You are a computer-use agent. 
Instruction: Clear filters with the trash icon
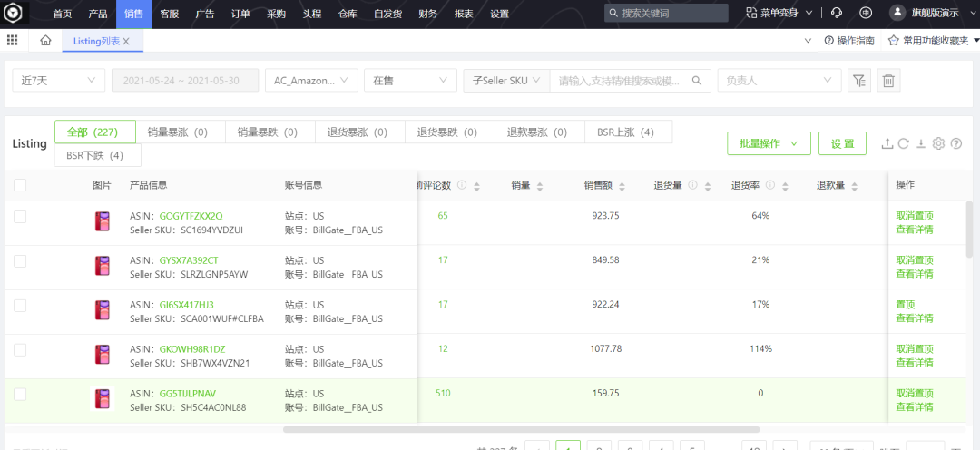[888, 81]
